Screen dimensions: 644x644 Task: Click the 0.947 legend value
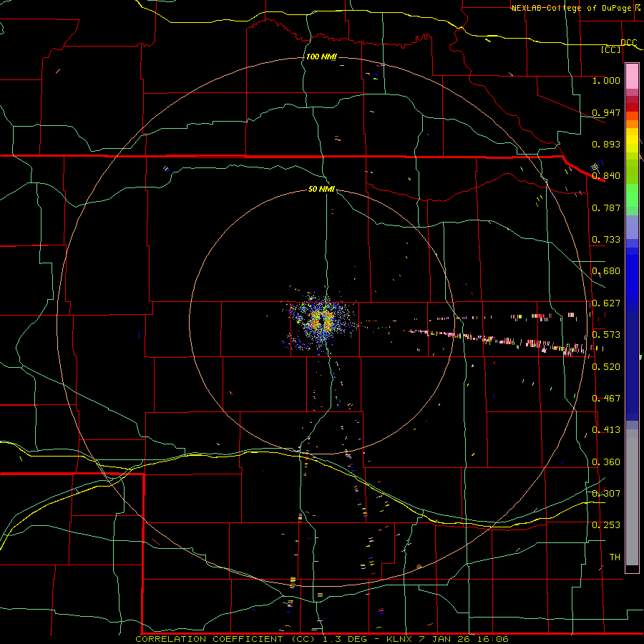pyautogui.click(x=606, y=112)
